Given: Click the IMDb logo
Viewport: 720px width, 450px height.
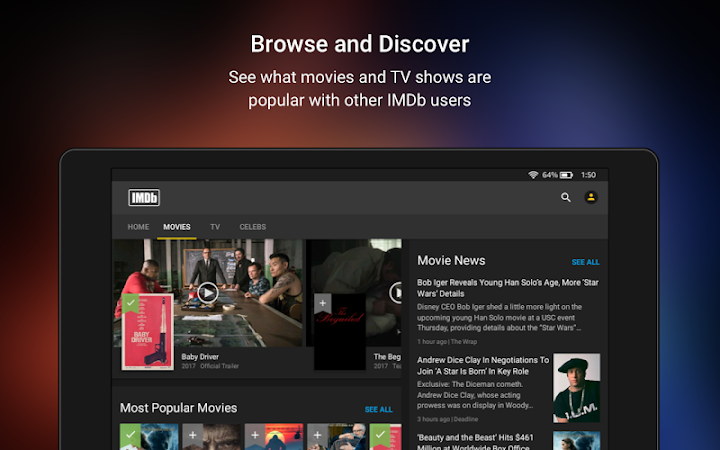Looking at the screenshot, I should [x=144, y=197].
